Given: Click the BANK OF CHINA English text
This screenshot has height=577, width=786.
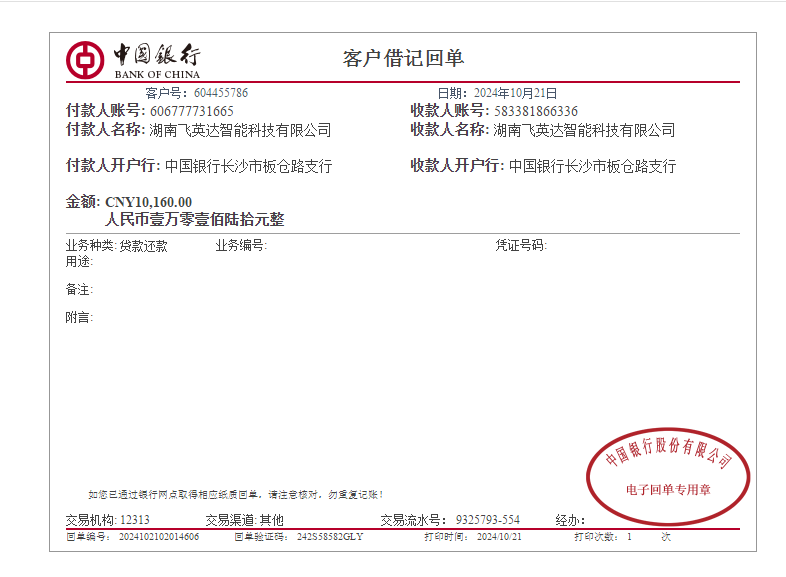Looking at the screenshot, I should [157, 75].
